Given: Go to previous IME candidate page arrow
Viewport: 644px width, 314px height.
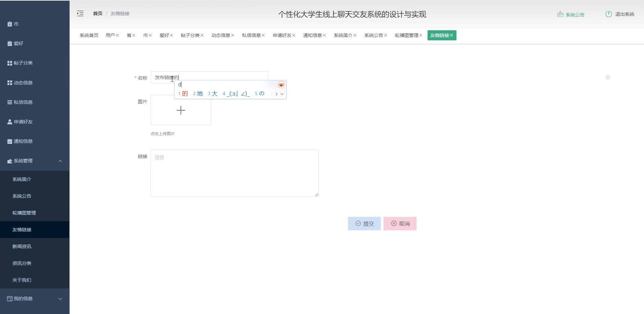Looking at the screenshot, I should 272,94.
